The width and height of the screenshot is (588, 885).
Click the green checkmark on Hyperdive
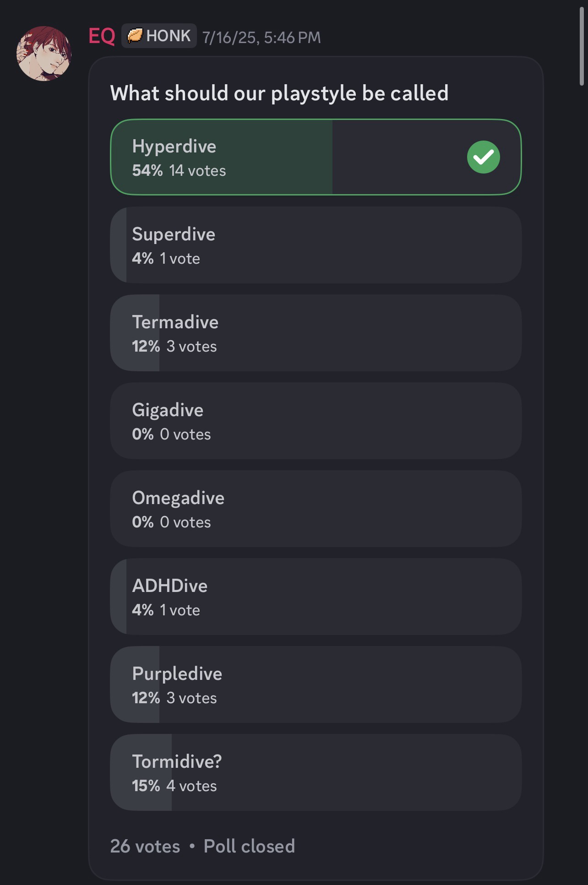coord(483,157)
